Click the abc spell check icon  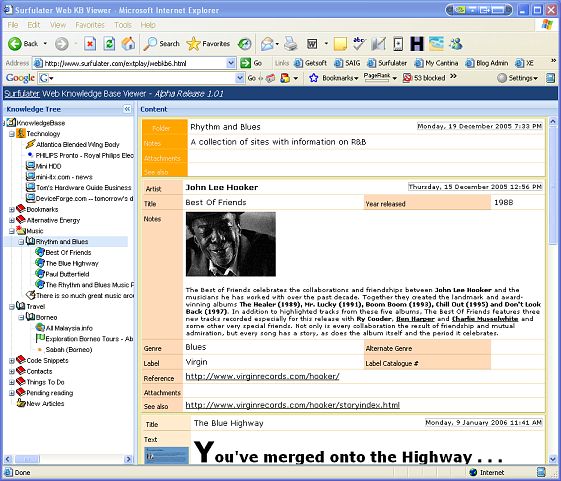(359, 44)
